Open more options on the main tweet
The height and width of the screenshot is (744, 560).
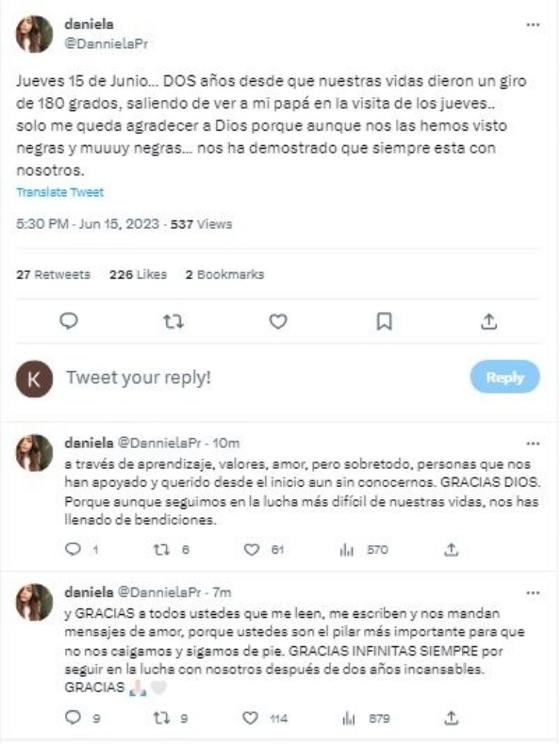[x=532, y=25]
